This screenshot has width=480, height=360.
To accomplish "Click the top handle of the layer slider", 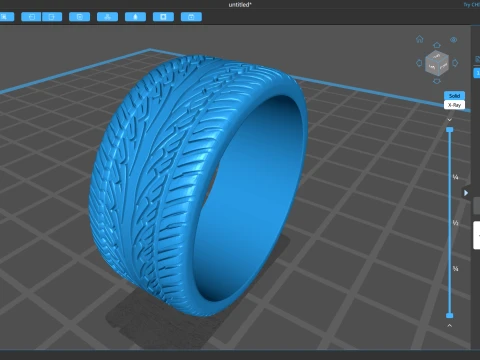I will click(450, 129).
